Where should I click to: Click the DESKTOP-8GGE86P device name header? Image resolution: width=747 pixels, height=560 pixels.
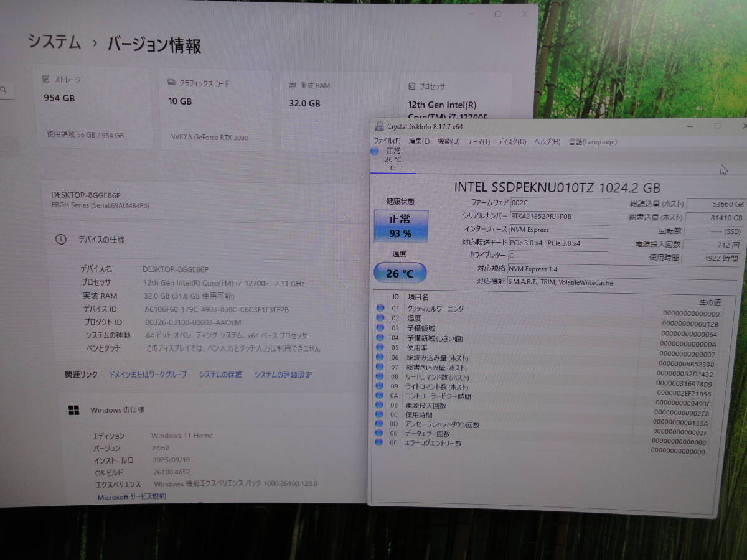click(x=86, y=195)
